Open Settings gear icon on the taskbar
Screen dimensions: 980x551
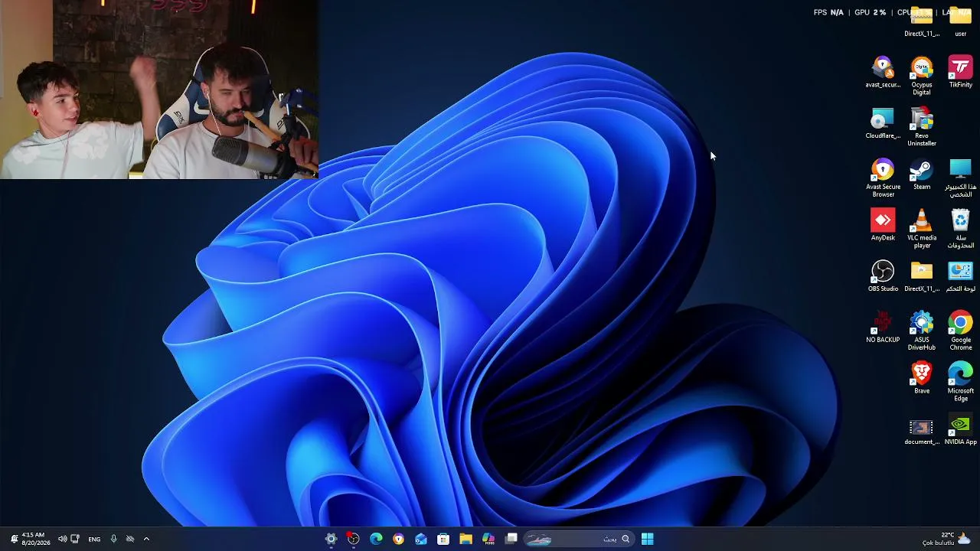click(331, 539)
